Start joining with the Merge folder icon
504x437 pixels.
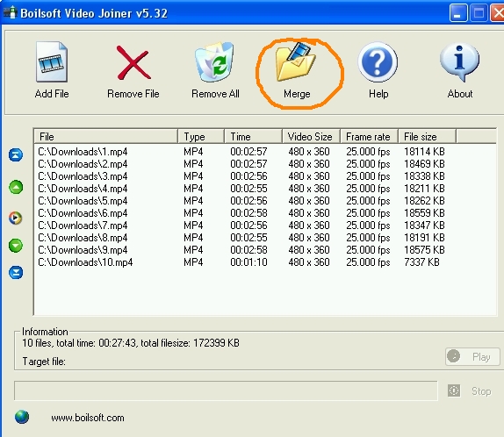coord(296,61)
